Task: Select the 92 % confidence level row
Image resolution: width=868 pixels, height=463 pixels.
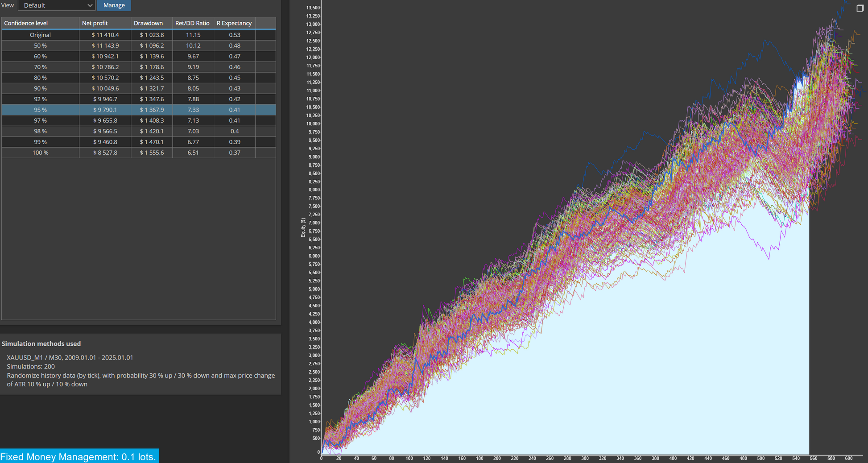Action: 139,99
